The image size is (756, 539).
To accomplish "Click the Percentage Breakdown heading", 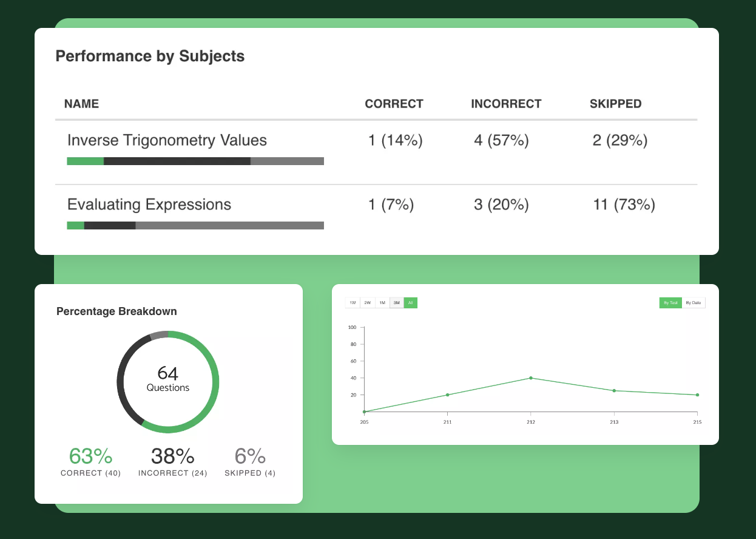I will coord(116,311).
